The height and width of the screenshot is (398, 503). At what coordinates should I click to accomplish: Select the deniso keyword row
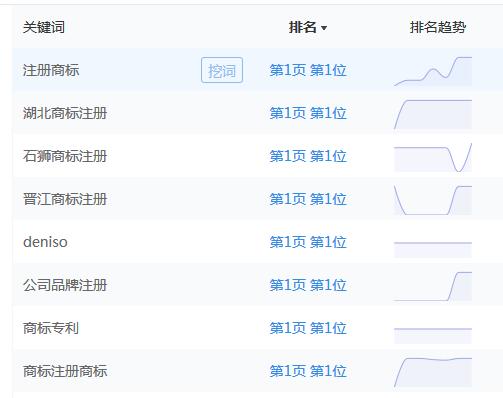257,242
